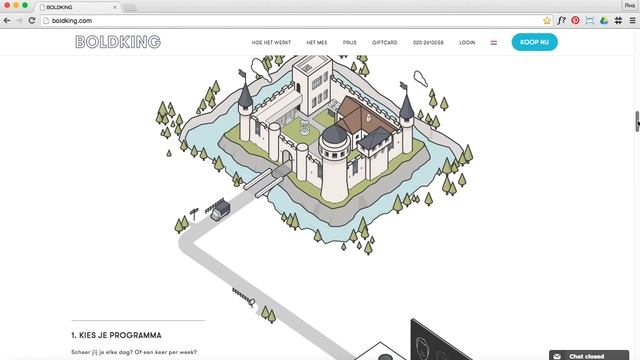Click the Pinterest extension icon

[575, 20]
